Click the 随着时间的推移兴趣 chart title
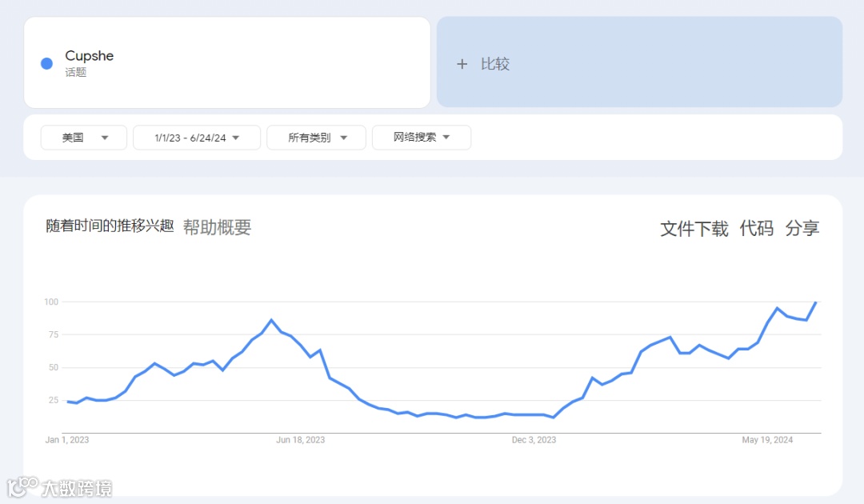The height and width of the screenshot is (504, 864). click(x=110, y=226)
